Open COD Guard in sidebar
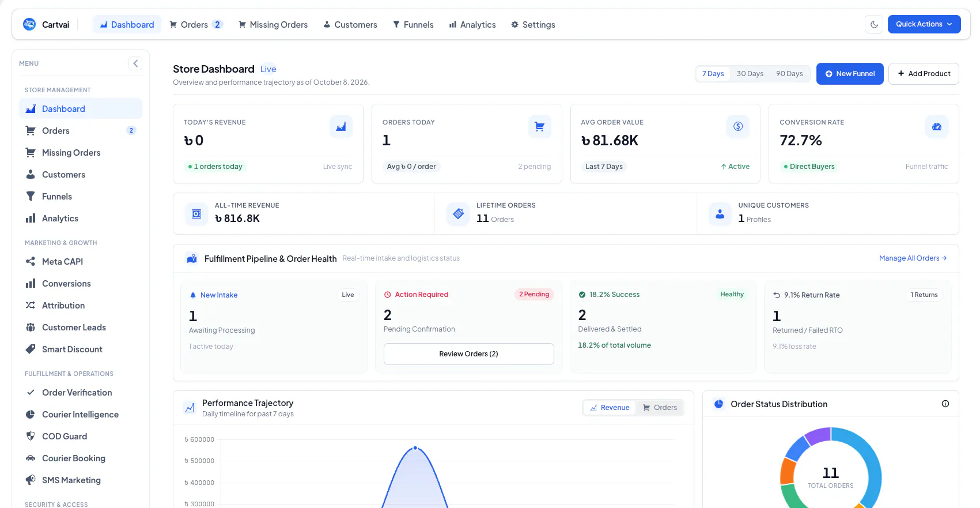 coord(81,436)
